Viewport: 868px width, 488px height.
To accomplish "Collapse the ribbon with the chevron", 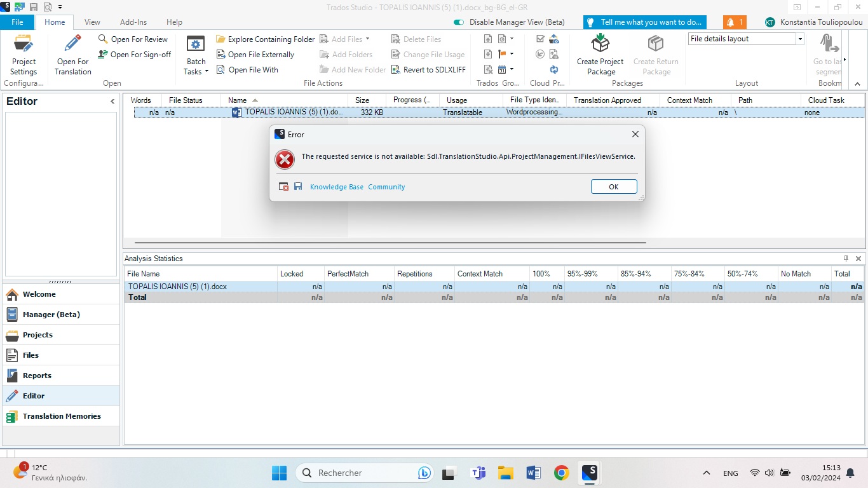I will click(857, 83).
